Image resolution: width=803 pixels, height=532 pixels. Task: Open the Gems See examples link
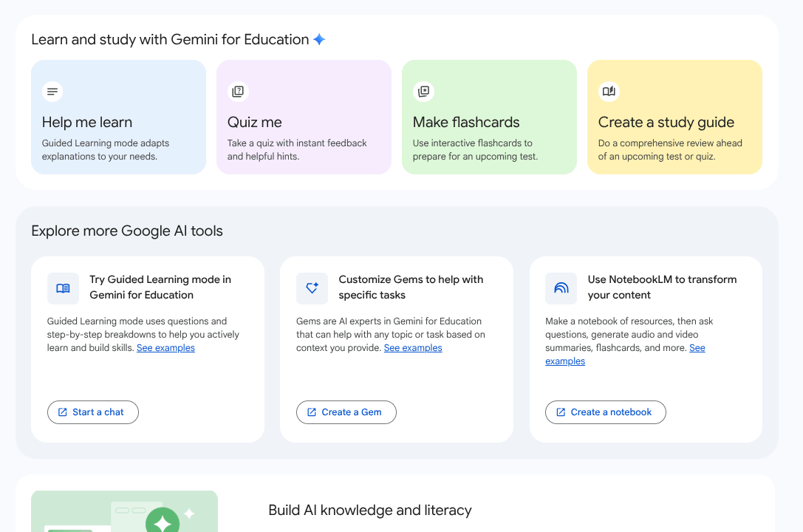[x=413, y=347]
